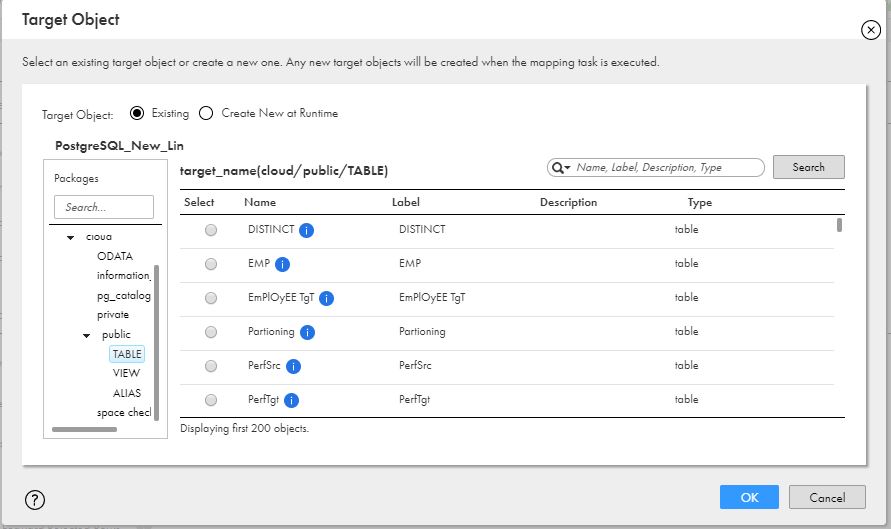Image resolution: width=891 pixels, height=529 pixels.
Task: Close the Target Object dialog
Action: tap(871, 30)
